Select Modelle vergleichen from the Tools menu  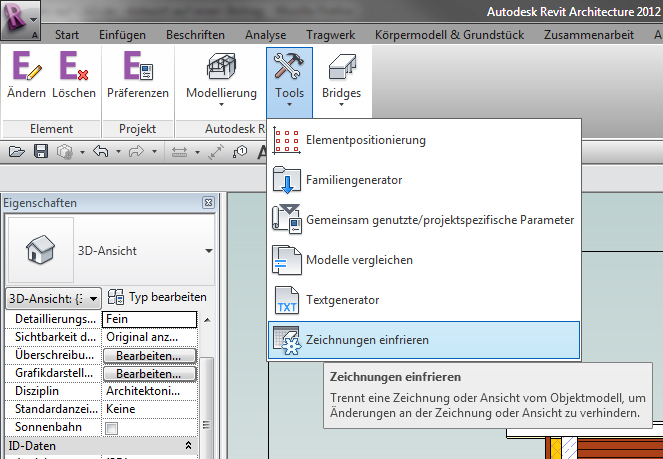[x=424, y=260]
